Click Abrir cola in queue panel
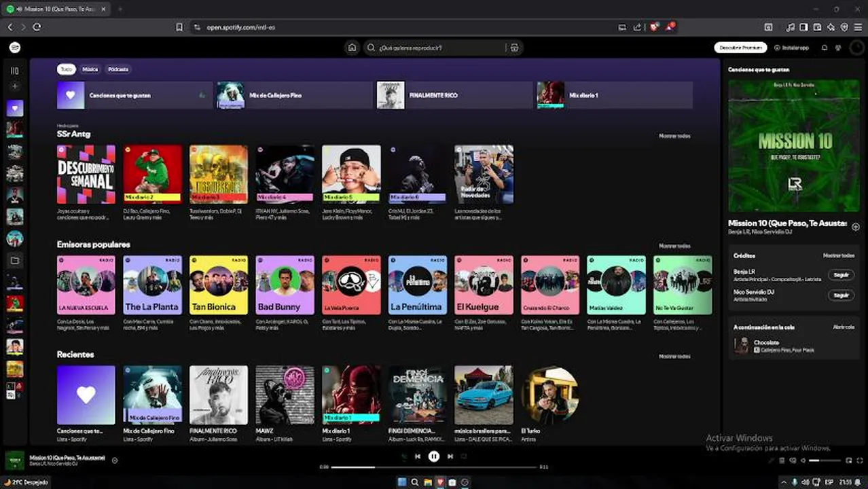The width and height of the screenshot is (868, 489). pyautogui.click(x=844, y=327)
